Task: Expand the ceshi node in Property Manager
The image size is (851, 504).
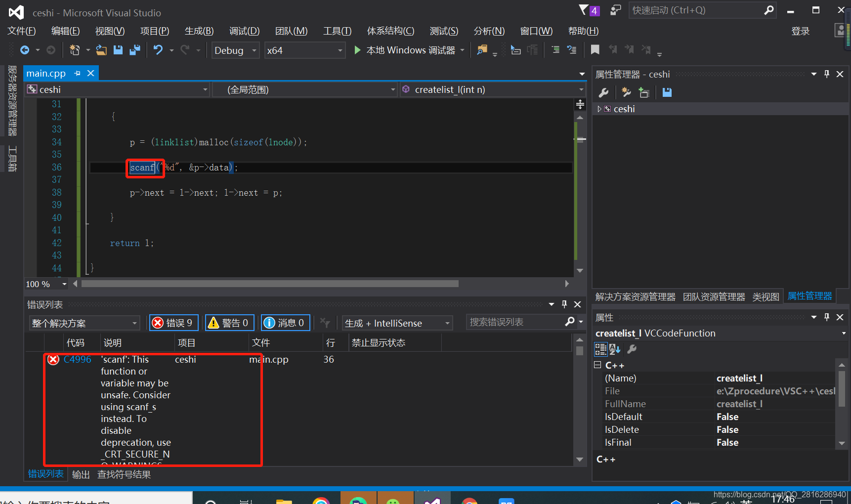Action: [x=599, y=109]
